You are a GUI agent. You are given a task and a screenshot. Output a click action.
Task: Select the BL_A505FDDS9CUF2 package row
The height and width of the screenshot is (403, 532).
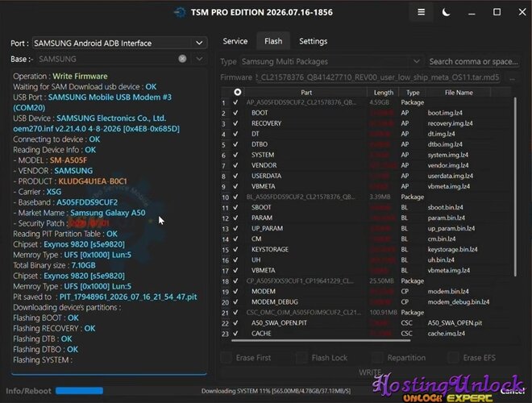367,197
